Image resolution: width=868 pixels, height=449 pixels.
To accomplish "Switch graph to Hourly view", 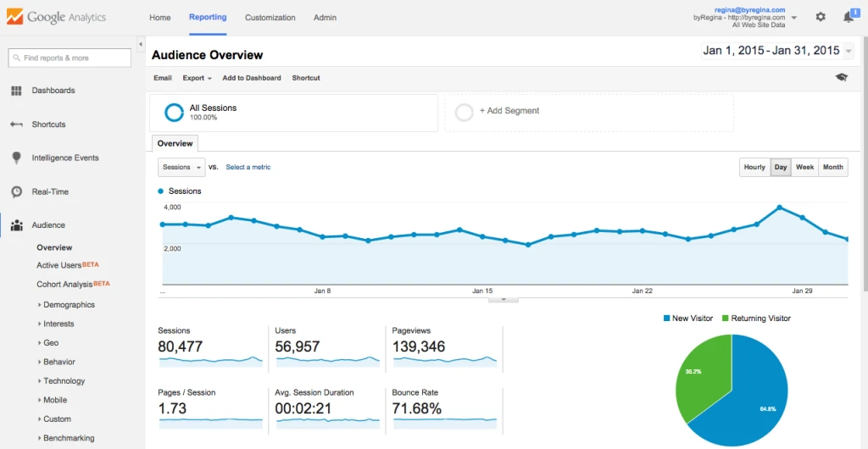I will pyautogui.click(x=754, y=167).
